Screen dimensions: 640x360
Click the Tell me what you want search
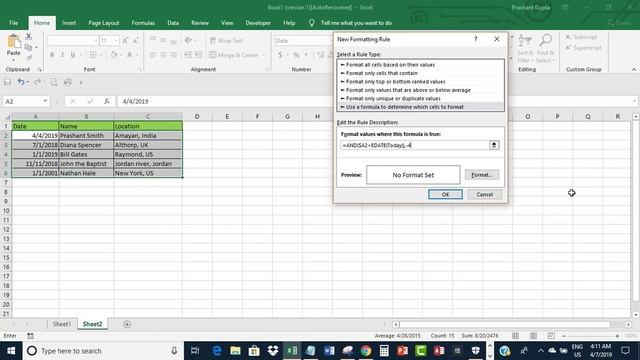click(x=356, y=23)
